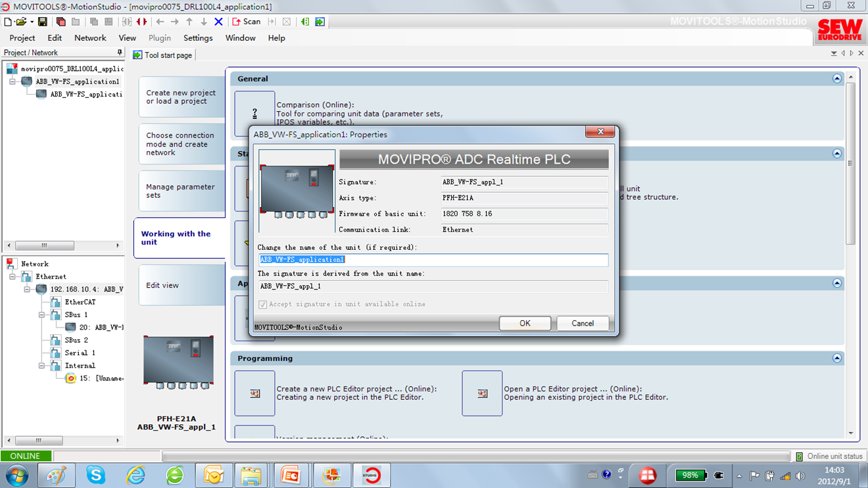Viewport: 868px width, 488px height.
Task: Click the New project blank page icon
Action: click(8, 22)
